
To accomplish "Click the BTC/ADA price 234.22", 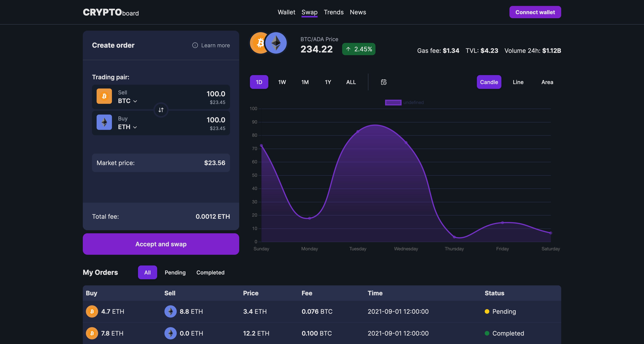I will (x=316, y=49).
